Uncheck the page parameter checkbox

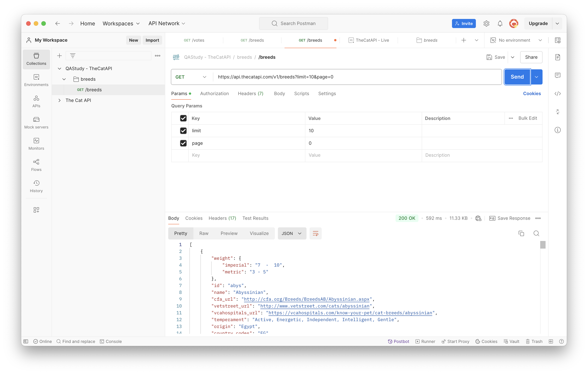[x=183, y=143]
